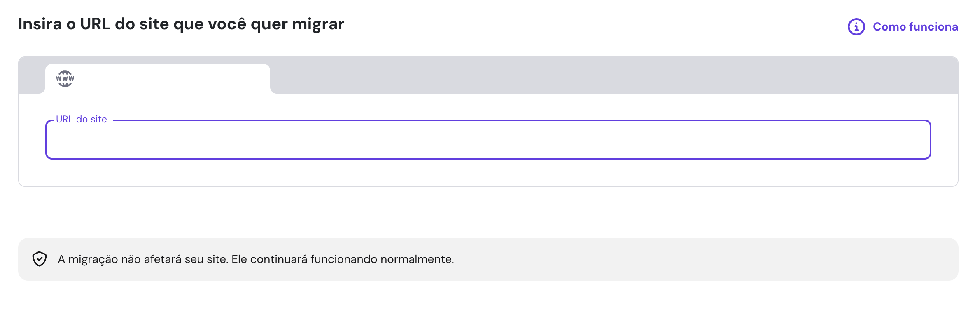Click the blank space between card and banner
This screenshot has width=980, height=310.
tap(488, 212)
